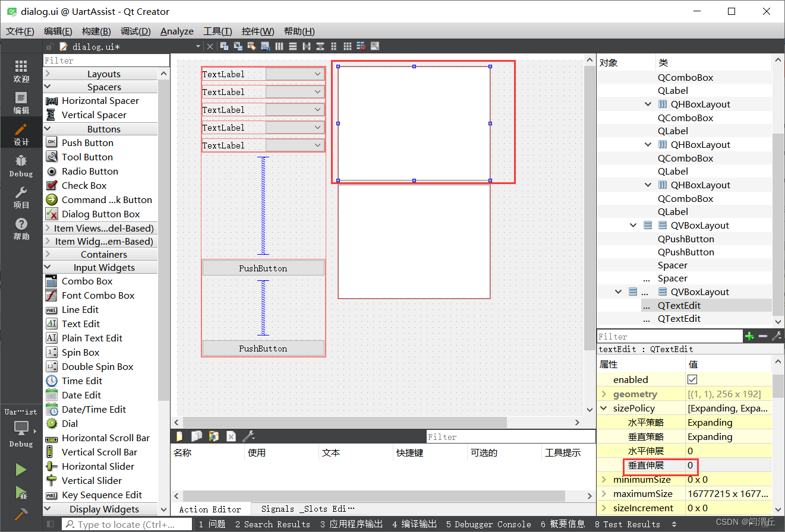Open the UartAssist Debug kit selector
This screenshot has width=785, height=532.
click(21, 428)
